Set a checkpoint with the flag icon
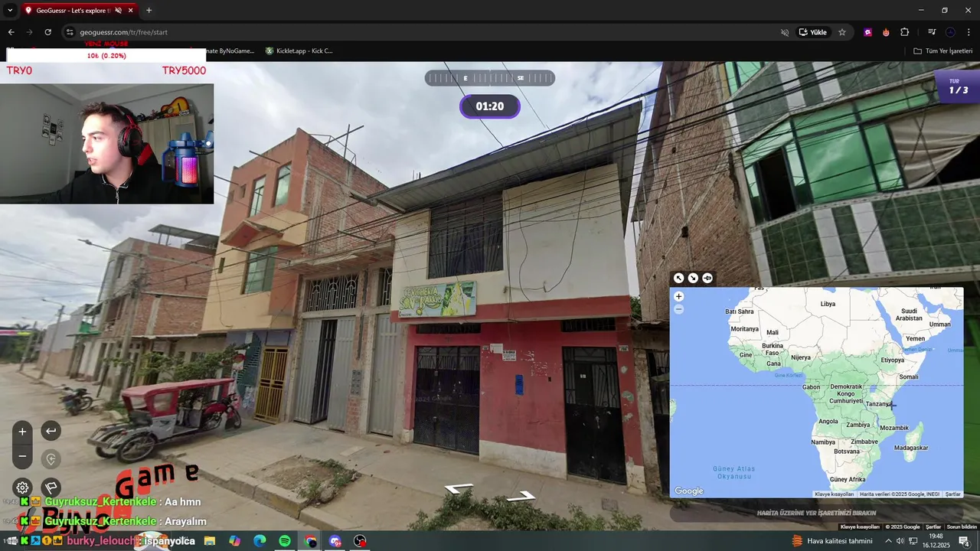980x551 pixels. (x=51, y=487)
